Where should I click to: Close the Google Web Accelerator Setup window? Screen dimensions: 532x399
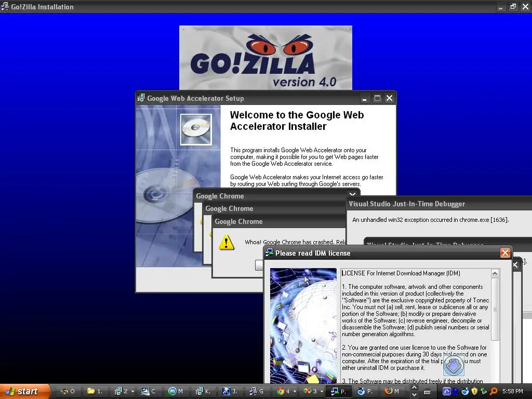pyautogui.click(x=390, y=98)
